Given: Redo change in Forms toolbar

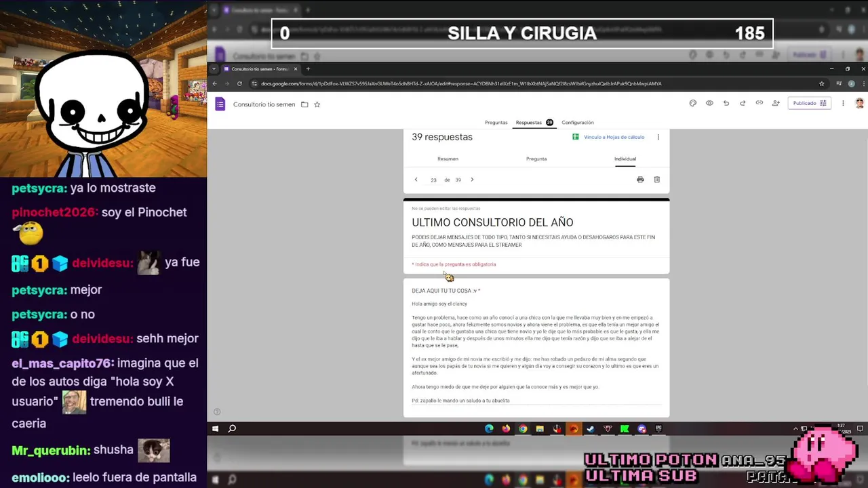Looking at the screenshot, I should coord(743,103).
